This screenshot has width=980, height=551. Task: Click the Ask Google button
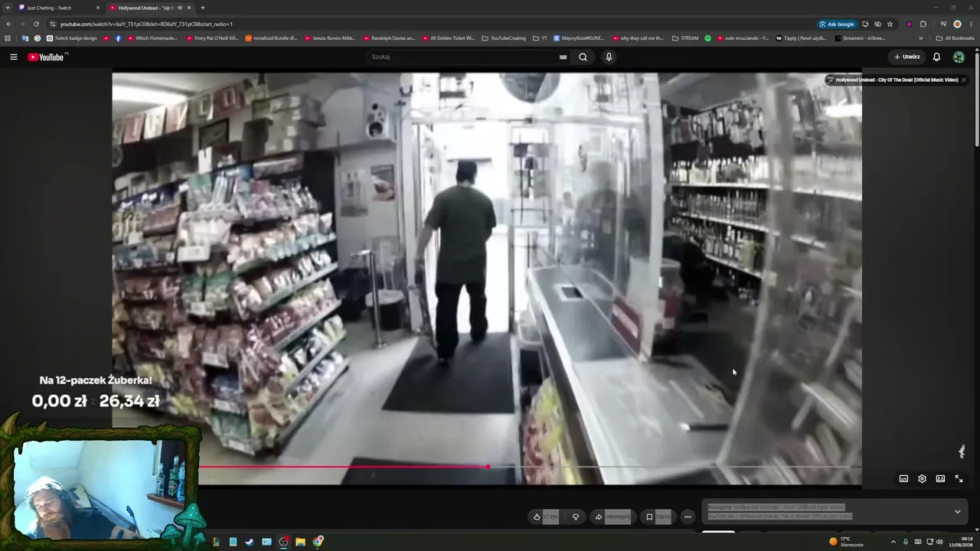pyautogui.click(x=837, y=24)
